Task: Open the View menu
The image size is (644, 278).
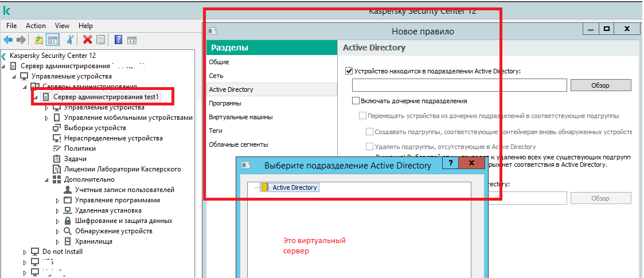Action: [x=62, y=25]
